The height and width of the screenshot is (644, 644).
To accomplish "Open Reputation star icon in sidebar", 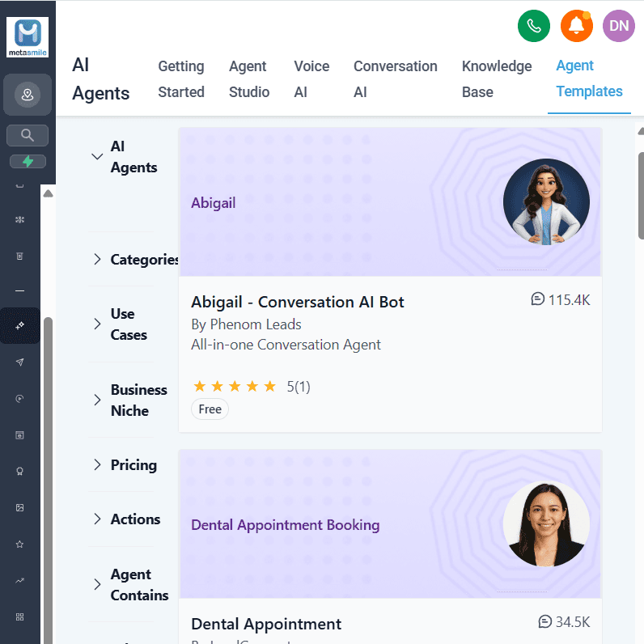I will pos(19,544).
